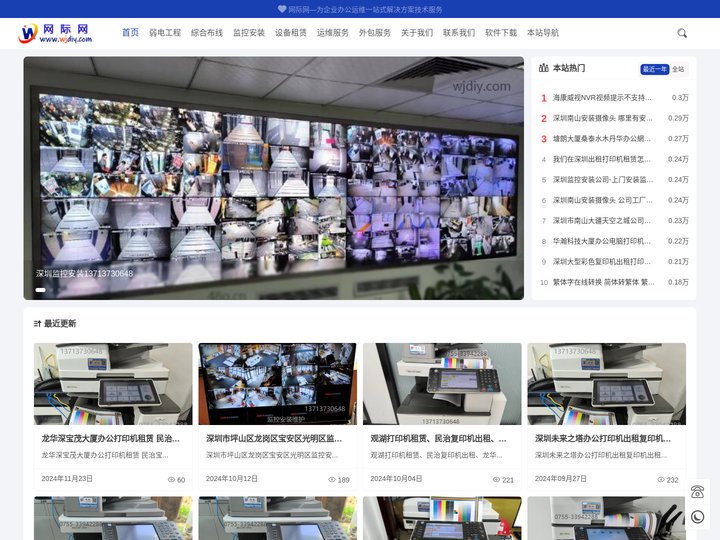The width and height of the screenshot is (720, 540).
Task: Click the eye views icon showing 221
Action: 496,479
